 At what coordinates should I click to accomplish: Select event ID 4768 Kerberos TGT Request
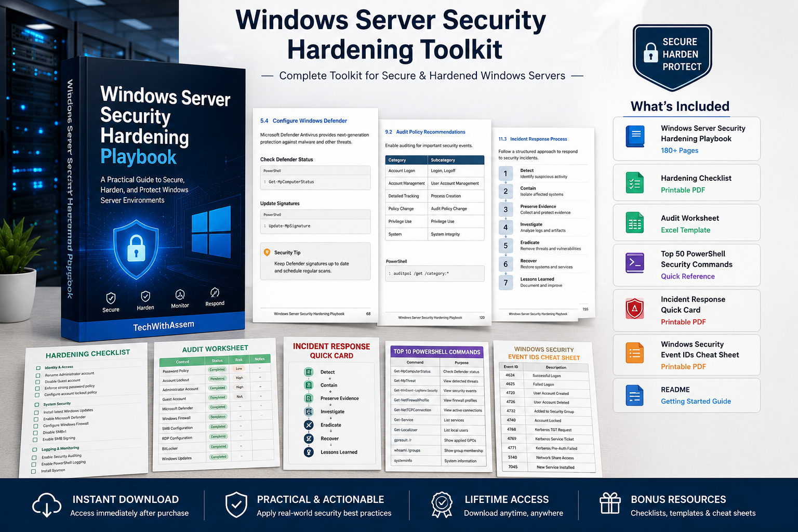coord(544,430)
